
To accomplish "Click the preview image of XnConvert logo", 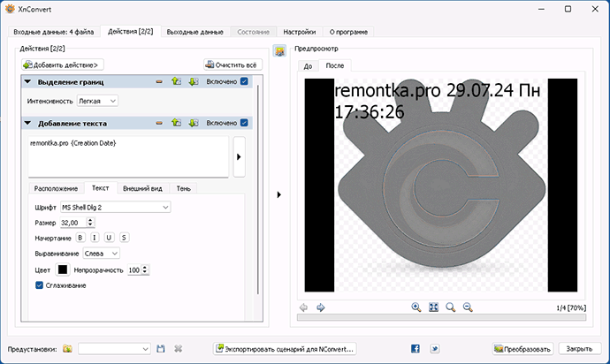I will pos(441,186).
